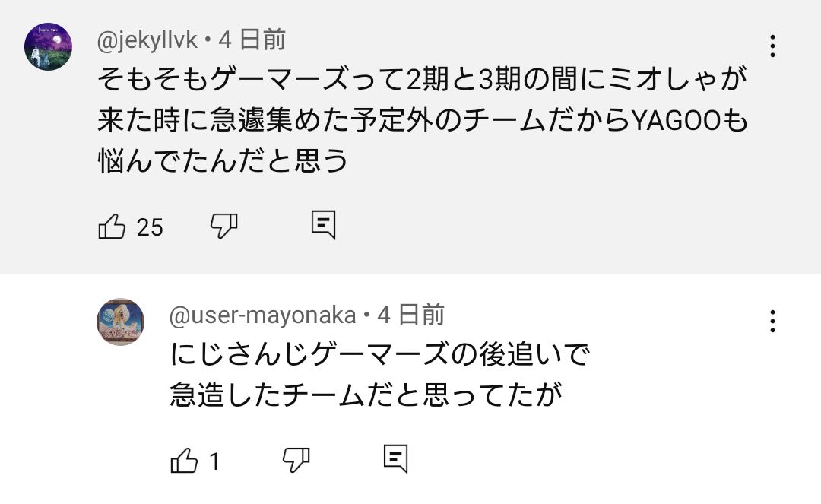
Task: Dislike the @jekyllvk comment
Action: [223, 226]
